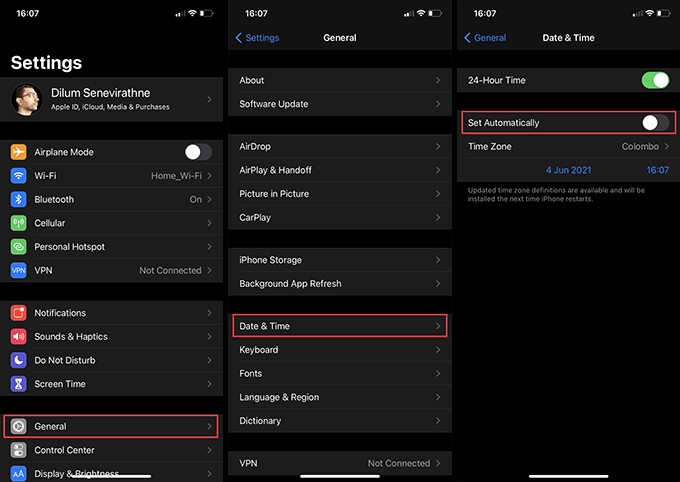
Task: Open Sounds & Haptics label
Action: (x=71, y=336)
